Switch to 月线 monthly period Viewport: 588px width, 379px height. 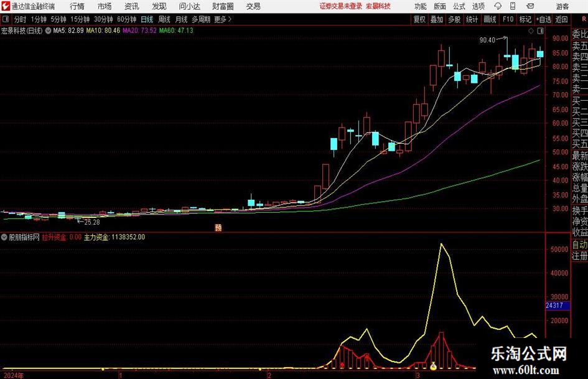(181, 19)
